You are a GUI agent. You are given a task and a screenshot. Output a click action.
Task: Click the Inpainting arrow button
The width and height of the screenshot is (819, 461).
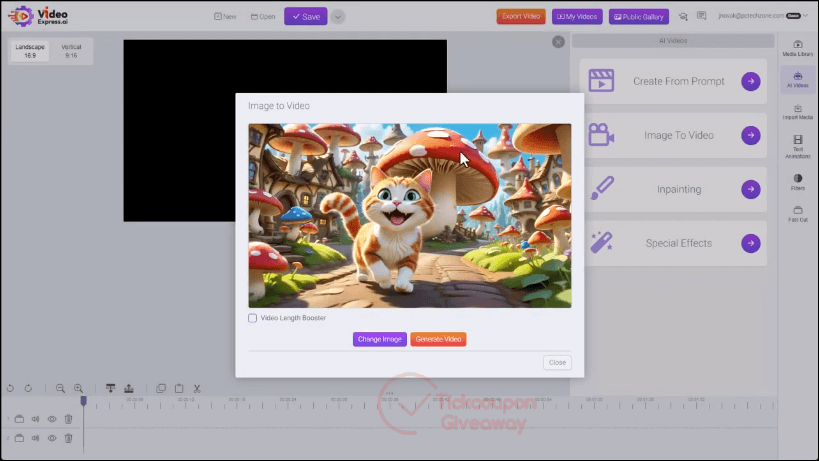(x=751, y=189)
